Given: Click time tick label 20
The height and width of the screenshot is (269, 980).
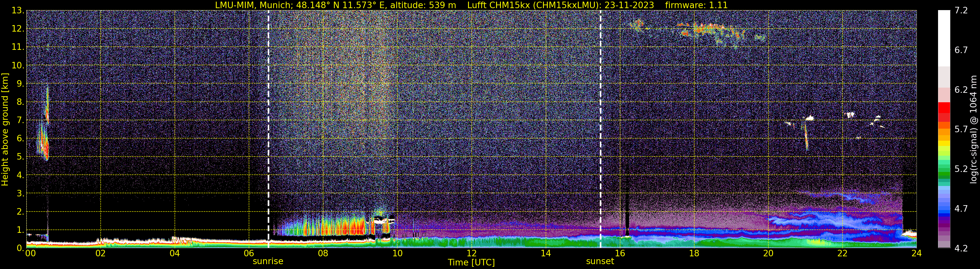Looking at the screenshot, I should [x=768, y=253].
